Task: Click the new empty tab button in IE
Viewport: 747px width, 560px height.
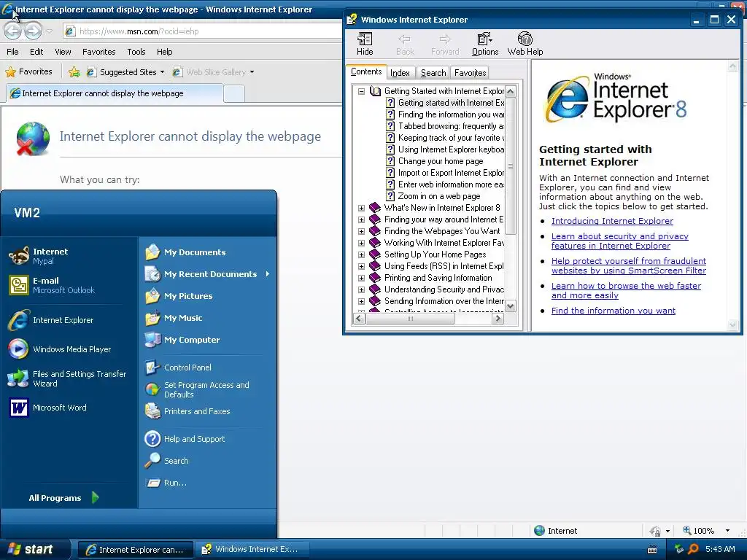Action: (x=234, y=93)
